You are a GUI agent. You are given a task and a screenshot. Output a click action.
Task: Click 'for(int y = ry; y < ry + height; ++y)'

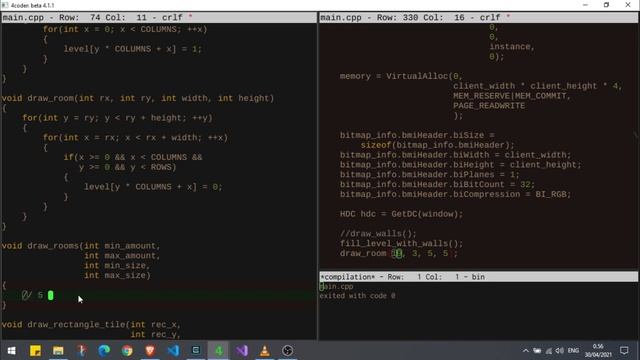tap(118, 118)
